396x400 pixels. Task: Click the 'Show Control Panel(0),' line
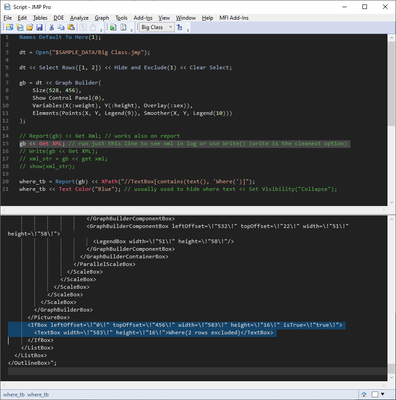tap(68, 98)
